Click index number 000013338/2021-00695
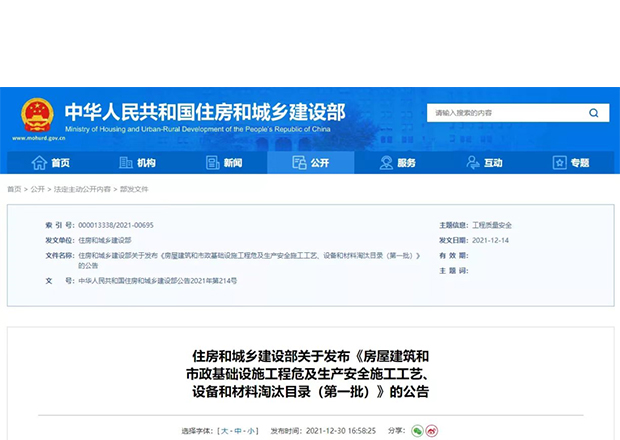Screen dimensions: 620x440 116,225
